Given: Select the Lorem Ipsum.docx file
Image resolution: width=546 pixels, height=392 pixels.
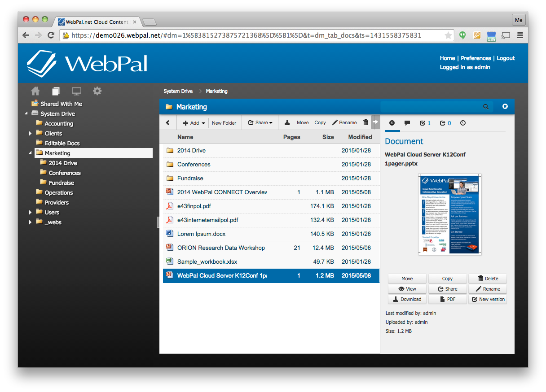Looking at the screenshot, I should click(x=271, y=234).
